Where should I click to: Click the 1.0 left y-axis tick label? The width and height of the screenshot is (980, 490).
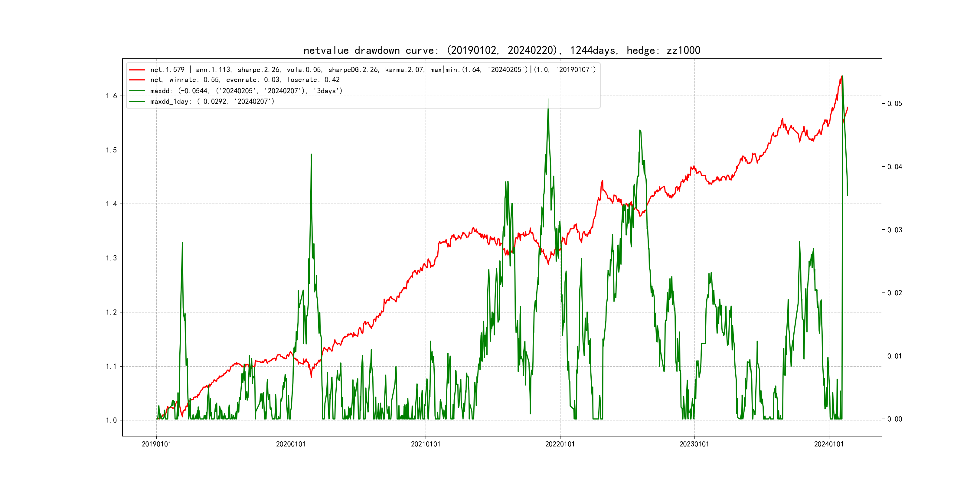112,420
